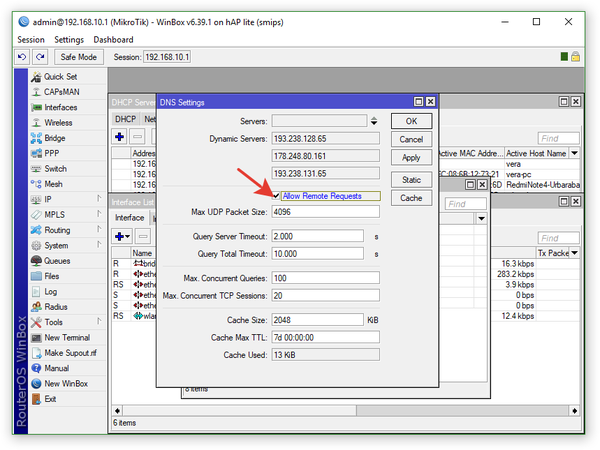Open Interfaces from the sidebar
The height and width of the screenshot is (450, 600).
[60, 107]
